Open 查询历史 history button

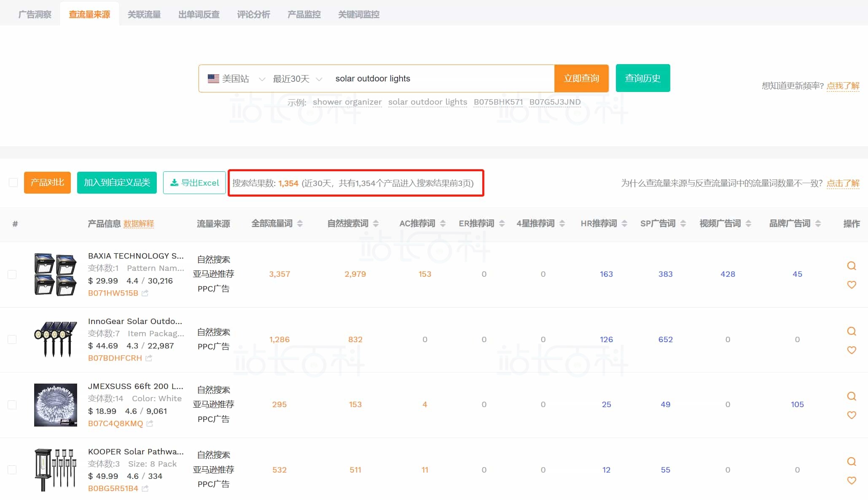tap(642, 78)
